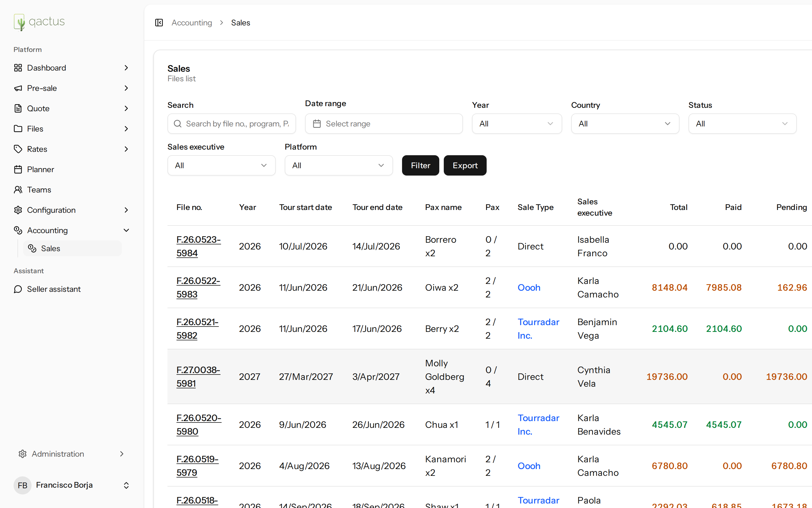Image resolution: width=812 pixels, height=508 pixels.
Task: Click the Filter button
Action: click(420, 165)
